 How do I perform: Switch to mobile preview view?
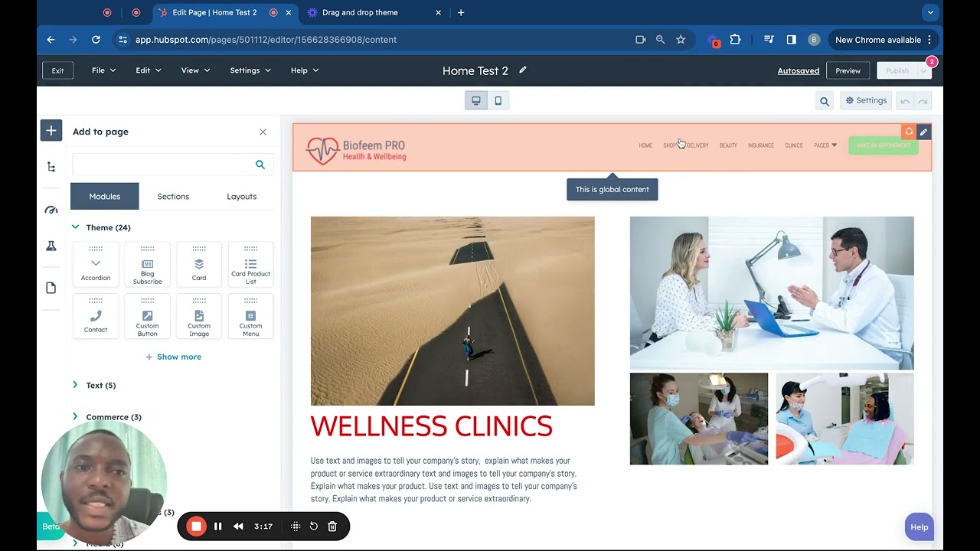click(x=498, y=100)
